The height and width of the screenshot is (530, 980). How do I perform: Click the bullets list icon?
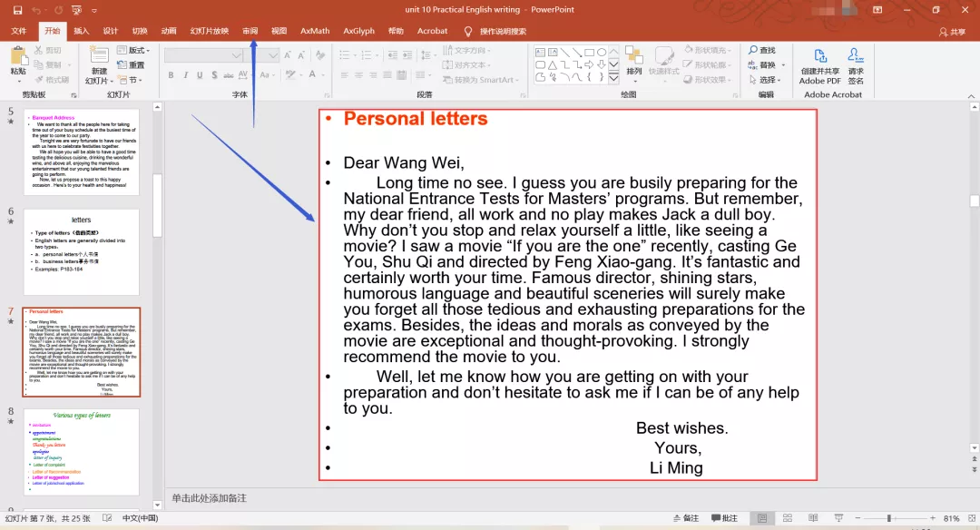[x=345, y=55]
